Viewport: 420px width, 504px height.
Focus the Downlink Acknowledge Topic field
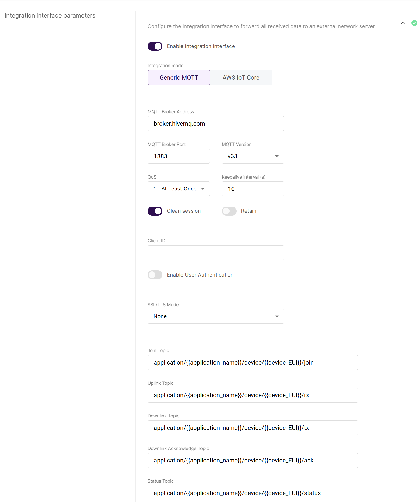click(252, 461)
